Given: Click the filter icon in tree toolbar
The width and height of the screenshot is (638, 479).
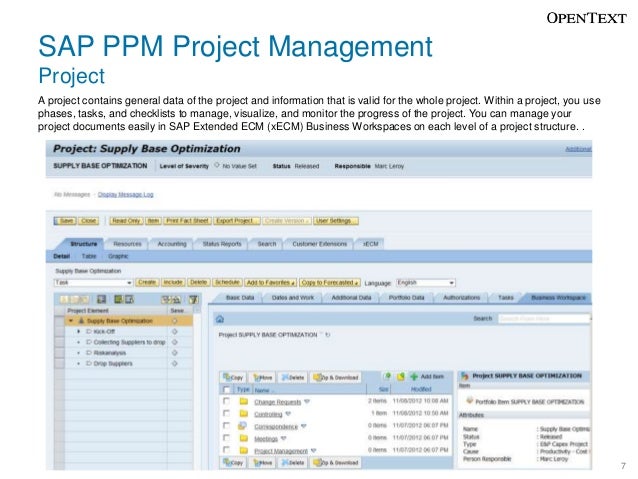Looking at the screenshot, I should click(194, 300).
